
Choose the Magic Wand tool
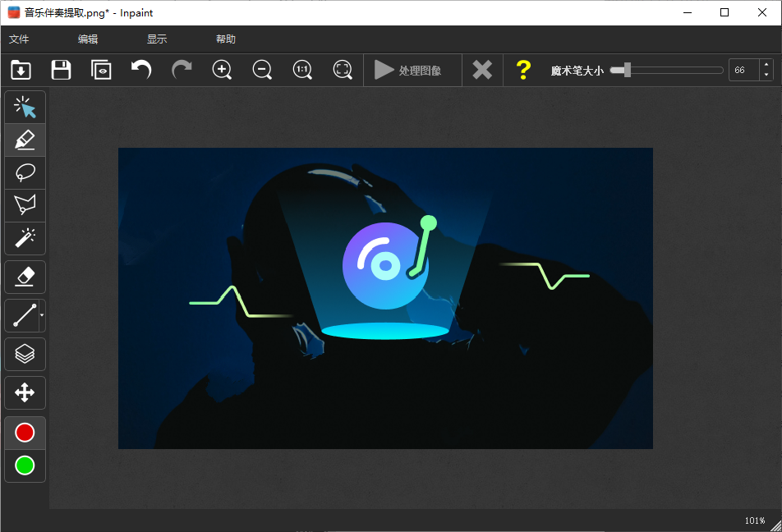(25, 238)
